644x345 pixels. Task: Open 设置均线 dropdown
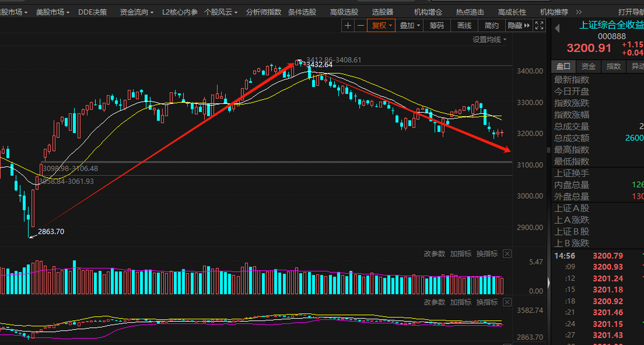[x=489, y=40]
